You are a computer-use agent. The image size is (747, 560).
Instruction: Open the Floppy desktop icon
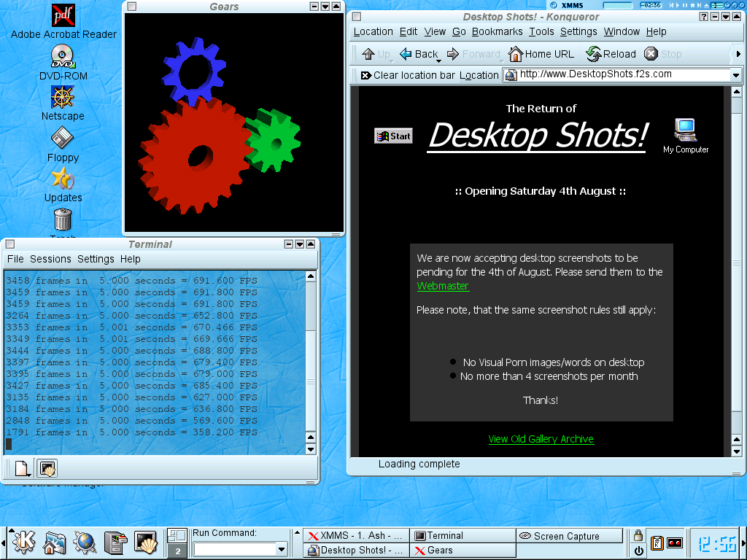coord(63,137)
